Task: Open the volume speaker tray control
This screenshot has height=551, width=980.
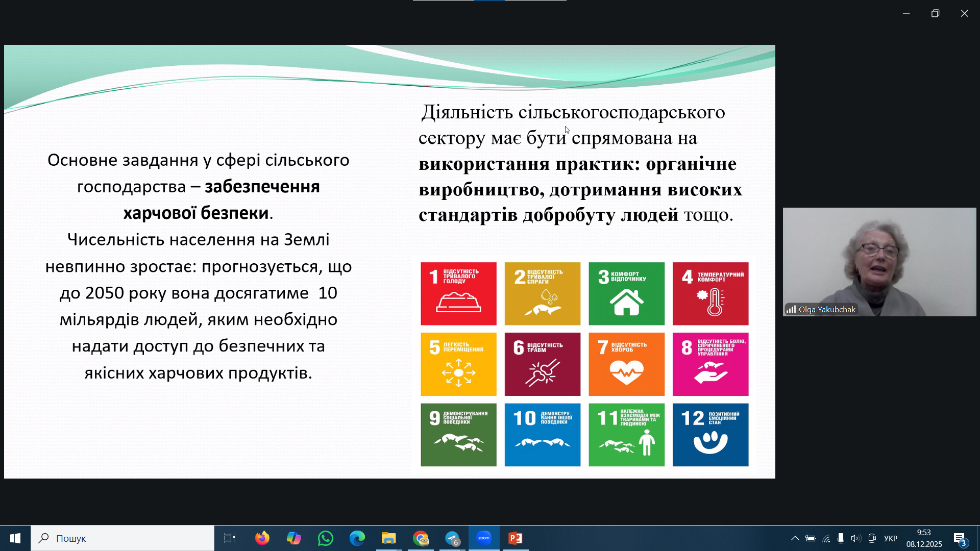Action: tap(855, 538)
